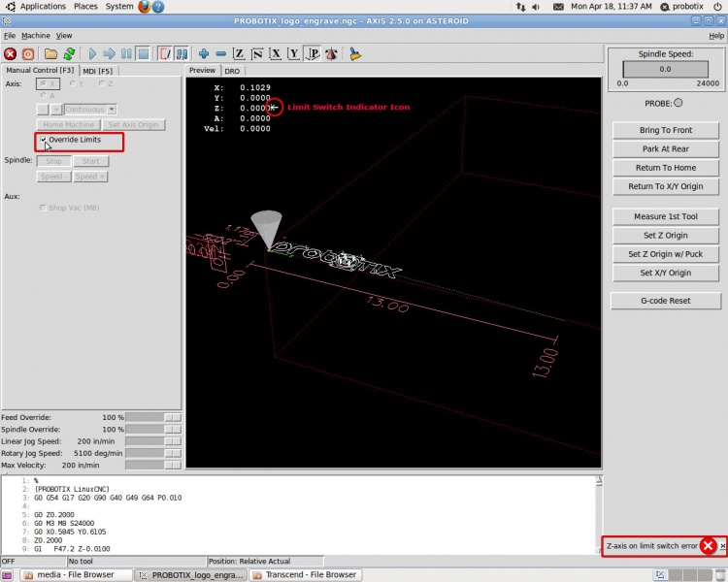
Task: Expand the Continuous jog increment dropdown
Action: (x=112, y=110)
